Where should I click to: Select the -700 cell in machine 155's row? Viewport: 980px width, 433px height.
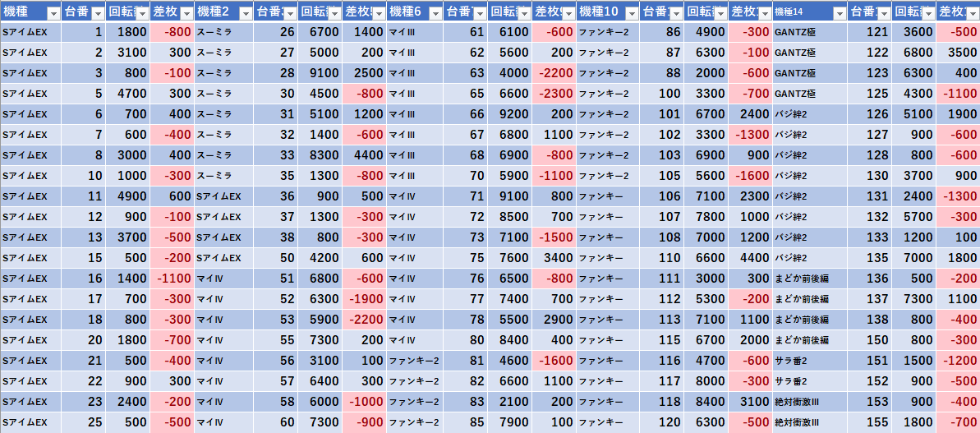coord(958,422)
